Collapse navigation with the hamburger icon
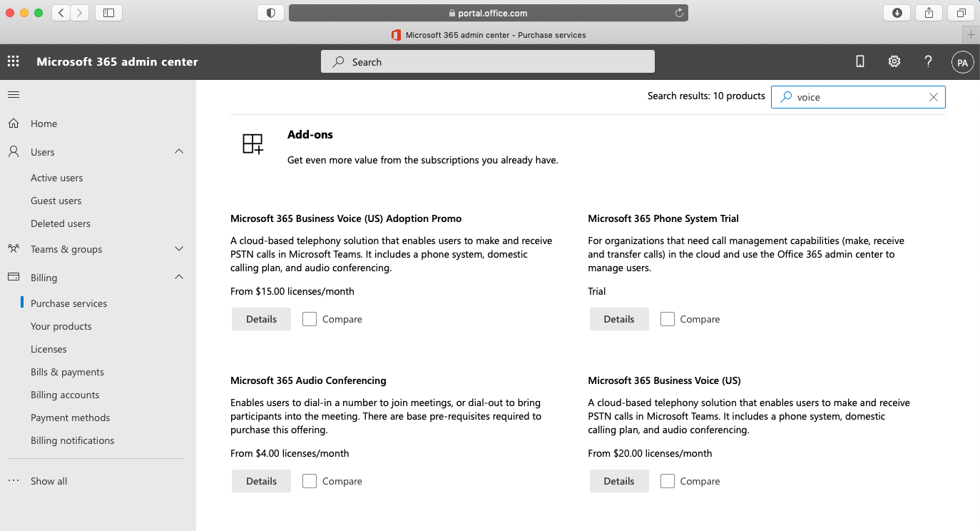The image size is (980, 531). [x=14, y=93]
